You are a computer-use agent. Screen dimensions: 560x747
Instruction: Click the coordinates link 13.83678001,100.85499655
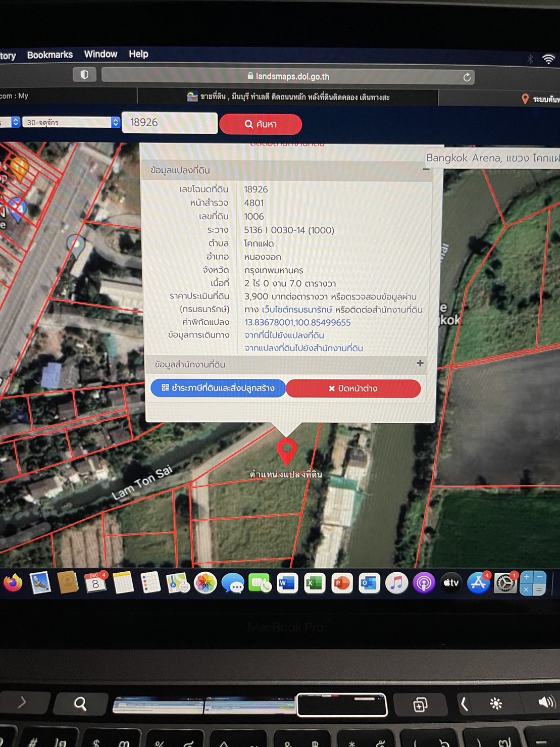pos(297,322)
